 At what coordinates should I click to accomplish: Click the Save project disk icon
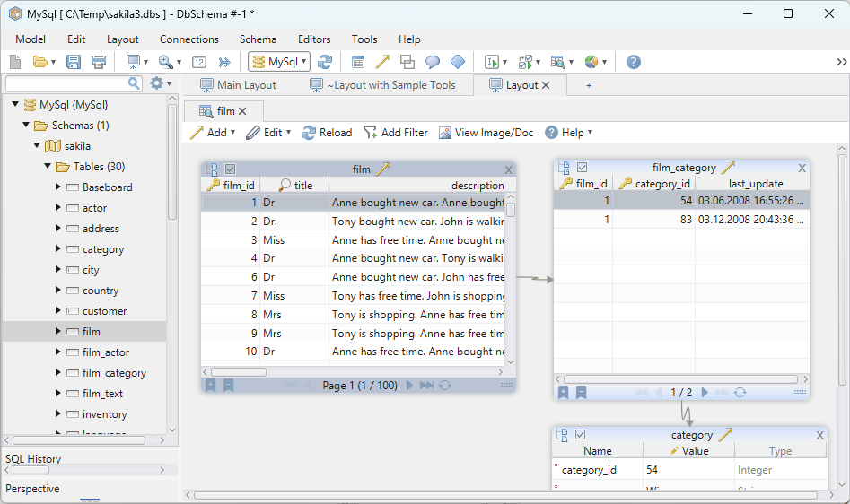coord(74,62)
